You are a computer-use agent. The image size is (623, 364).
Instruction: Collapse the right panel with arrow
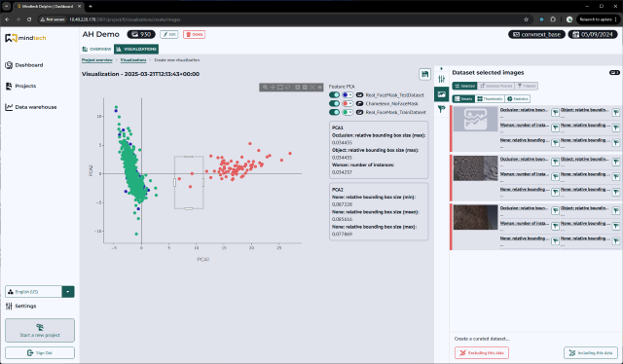441,68
